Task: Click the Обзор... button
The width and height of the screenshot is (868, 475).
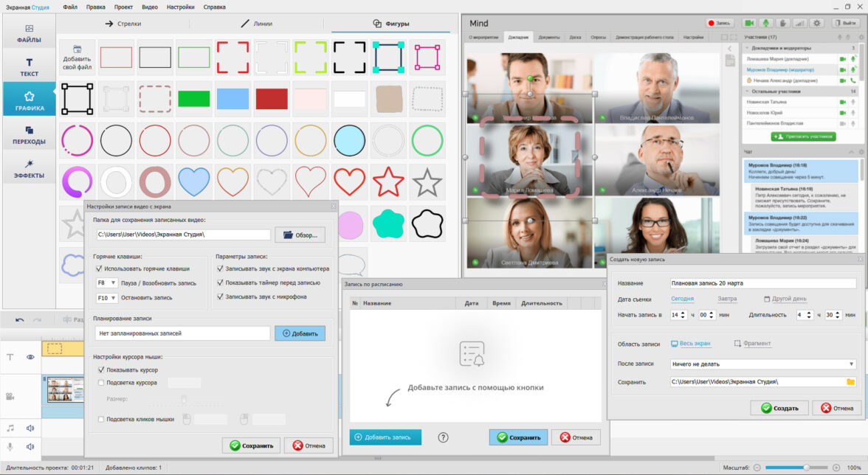Action: [300, 235]
